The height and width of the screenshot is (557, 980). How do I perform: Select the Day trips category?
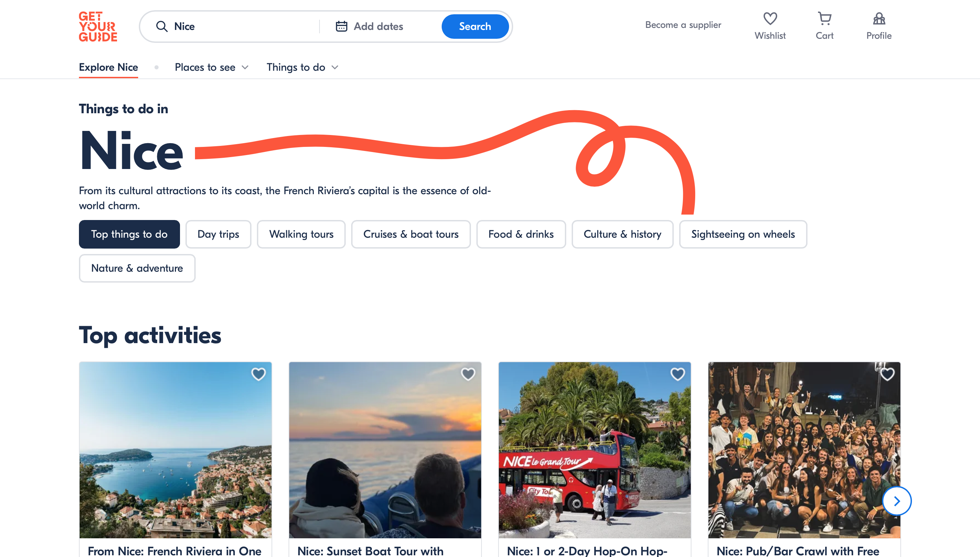218,234
